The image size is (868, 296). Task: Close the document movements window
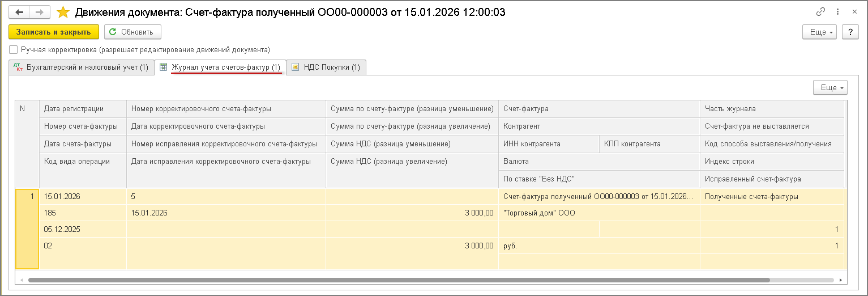pyautogui.click(x=854, y=12)
